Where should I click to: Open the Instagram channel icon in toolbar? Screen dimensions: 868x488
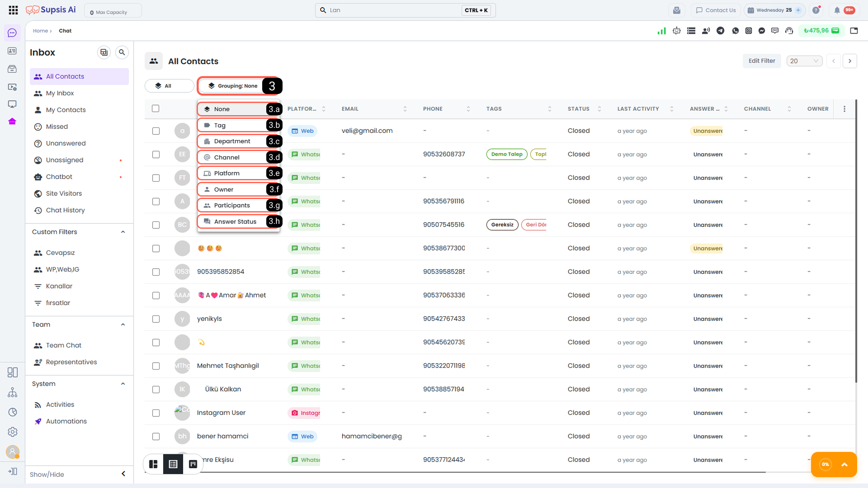[748, 31]
